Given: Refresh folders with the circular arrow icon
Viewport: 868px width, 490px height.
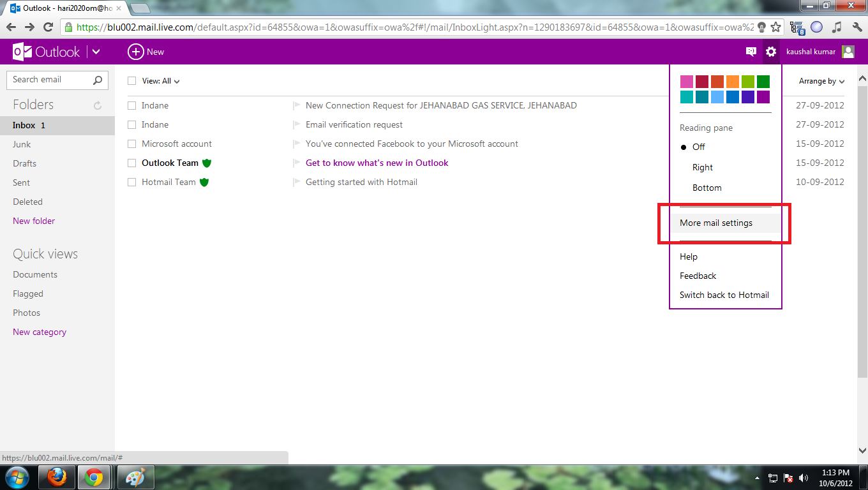Looking at the screenshot, I should coord(98,105).
